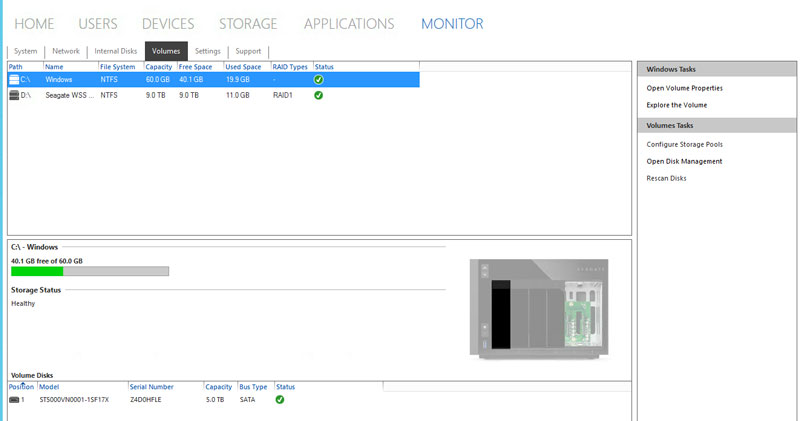The image size is (800, 421).
Task: Click the green free space usage bar
Action: pos(37,271)
